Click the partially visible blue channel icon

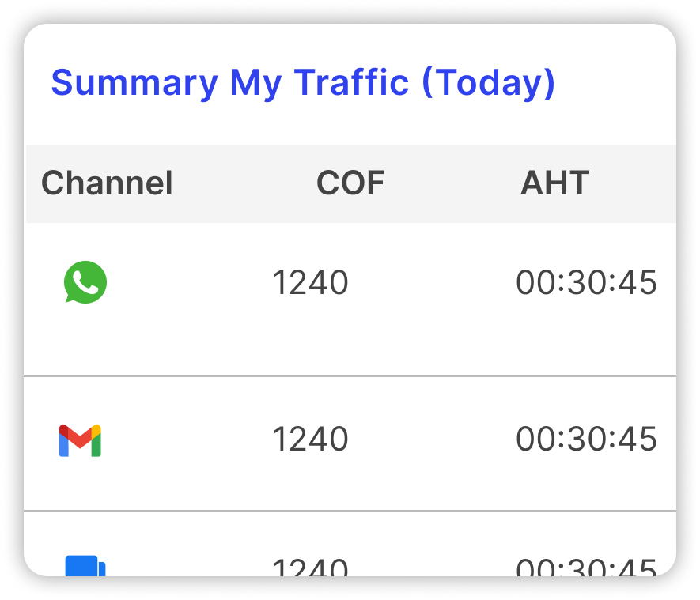[85, 566]
